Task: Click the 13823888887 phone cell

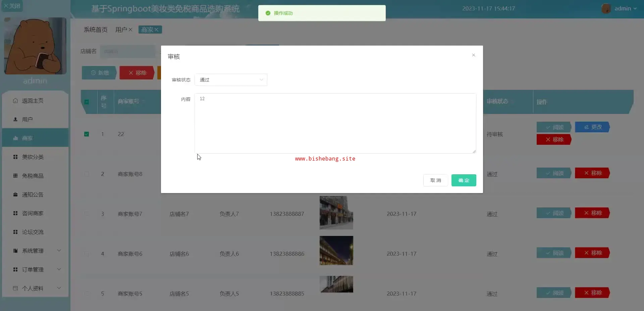Action: coord(287,214)
